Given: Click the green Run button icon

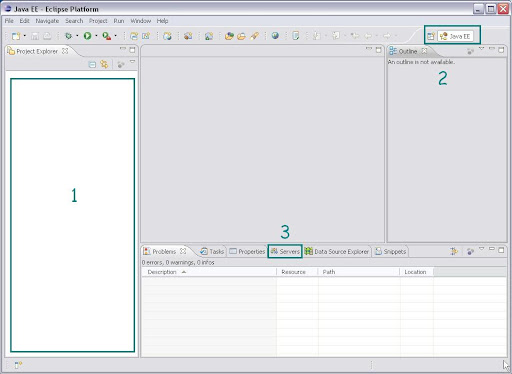Looking at the screenshot, I should 87,36.
